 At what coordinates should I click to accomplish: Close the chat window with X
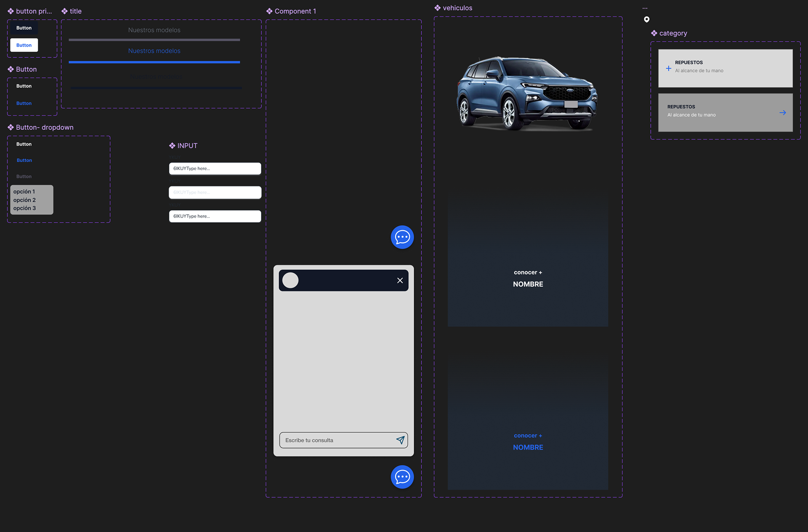tap(400, 280)
